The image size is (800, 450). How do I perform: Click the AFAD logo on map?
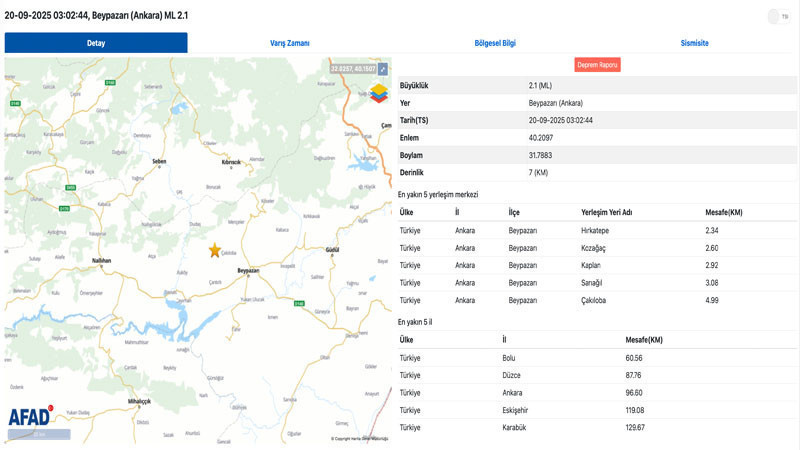pos(31,417)
